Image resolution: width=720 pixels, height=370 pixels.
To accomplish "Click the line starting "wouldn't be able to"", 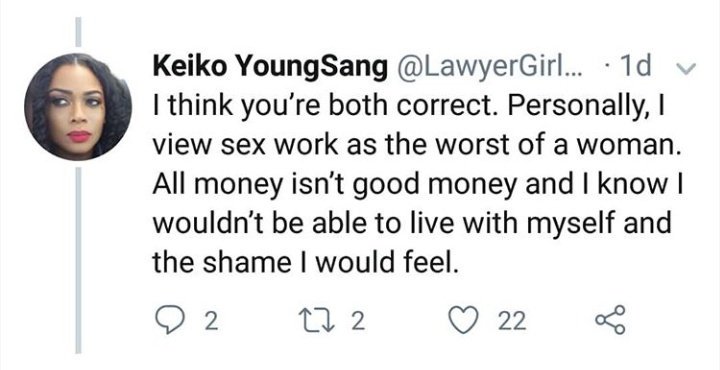I will [412, 224].
